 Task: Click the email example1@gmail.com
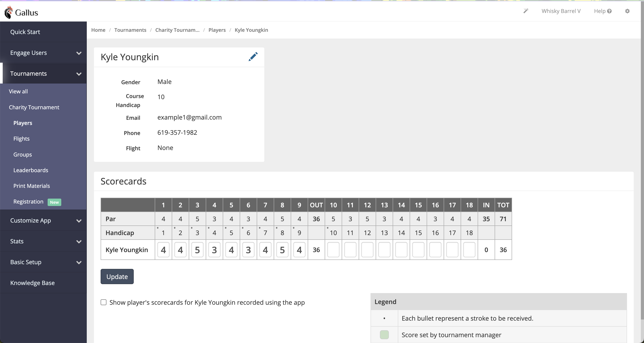[189, 117]
